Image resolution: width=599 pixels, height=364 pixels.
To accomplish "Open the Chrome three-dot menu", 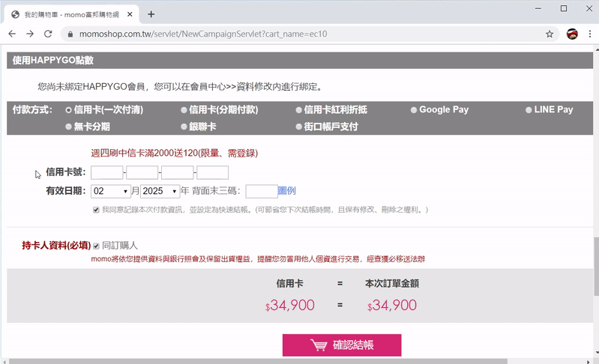I will click(x=590, y=34).
